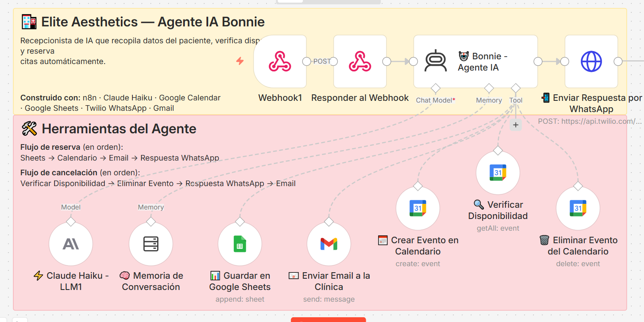Click the plus button under the Tool connector
The height and width of the screenshot is (322, 644).
coord(515,125)
